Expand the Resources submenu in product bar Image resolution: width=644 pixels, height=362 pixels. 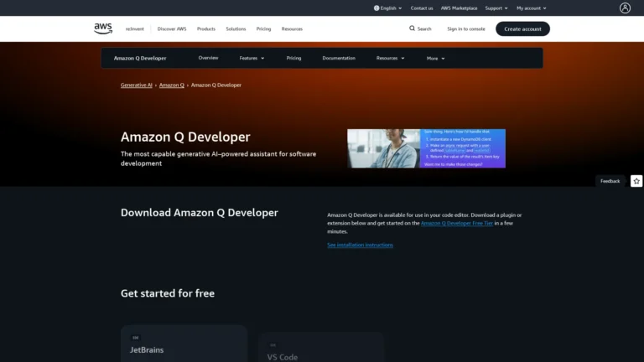click(x=390, y=58)
